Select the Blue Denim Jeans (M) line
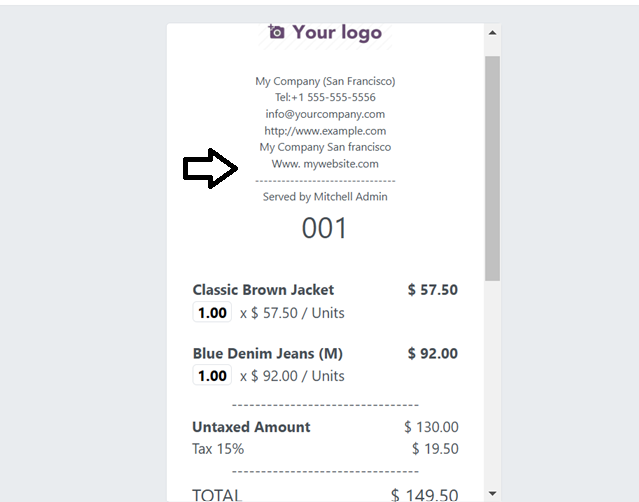This screenshot has height=502, width=639. [325, 365]
